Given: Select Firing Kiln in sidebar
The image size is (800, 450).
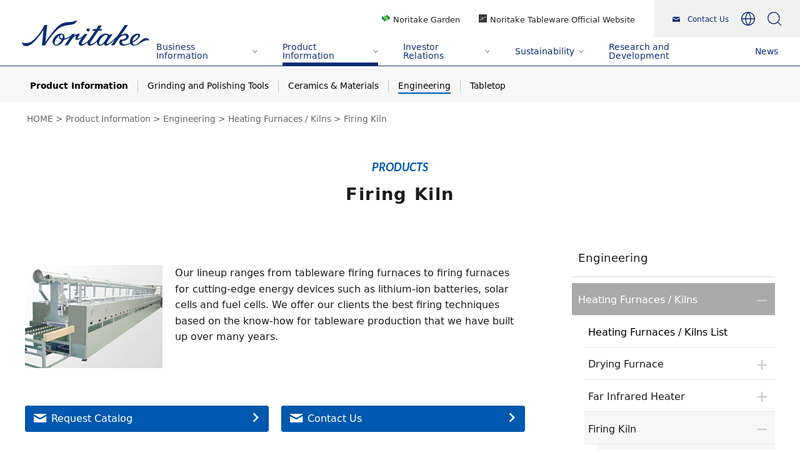Looking at the screenshot, I should 612,429.
